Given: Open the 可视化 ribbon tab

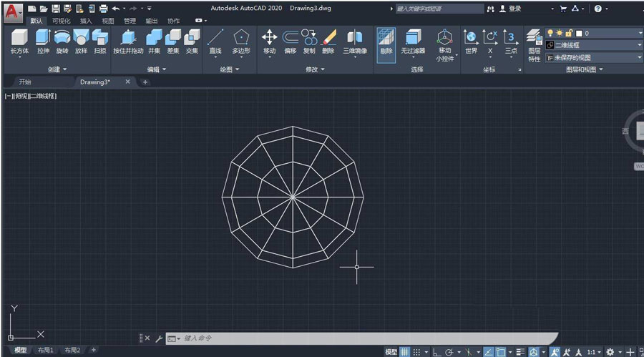Looking at the screenshot, I should pyautogui.click(x=62, y=21).
